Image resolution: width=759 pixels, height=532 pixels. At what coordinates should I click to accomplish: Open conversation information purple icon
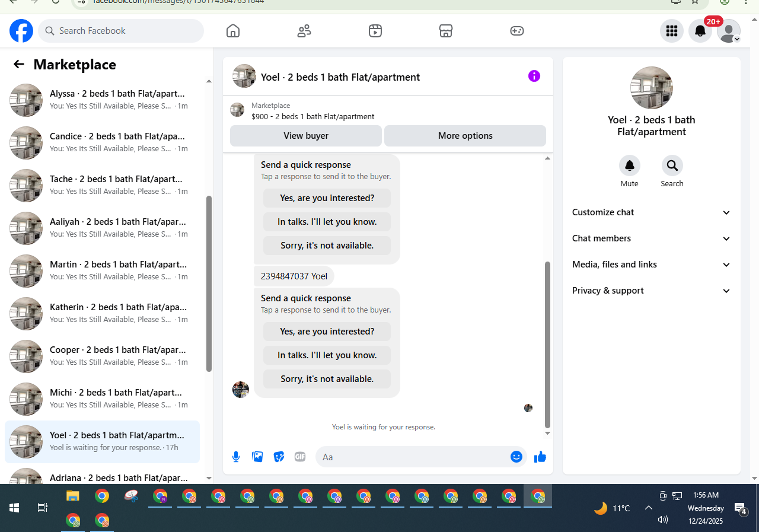[534, 76]
